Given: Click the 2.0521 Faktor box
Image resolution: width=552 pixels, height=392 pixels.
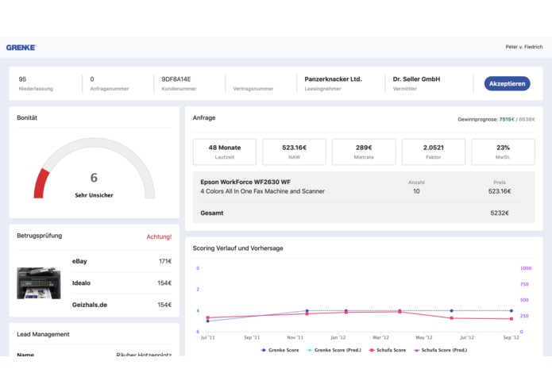Looking at the screenshot, I should [434, 152].
